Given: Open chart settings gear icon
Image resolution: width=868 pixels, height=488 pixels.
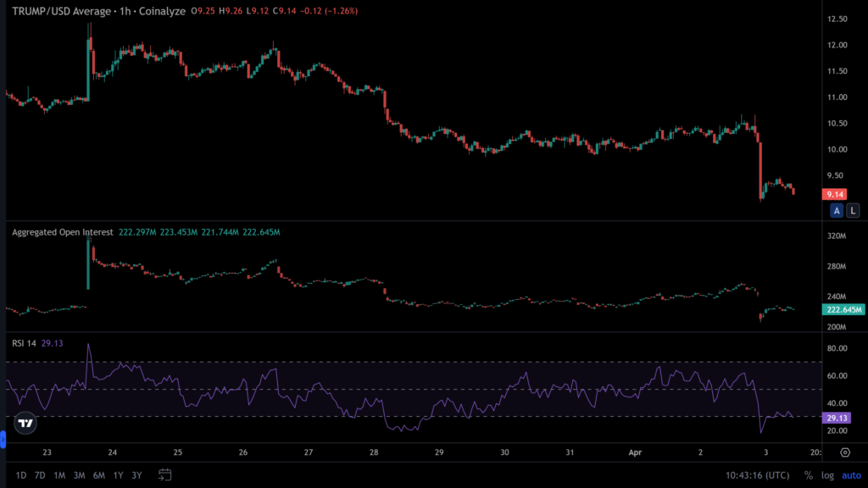Looking at the screenshot, I should coord(845,452).
